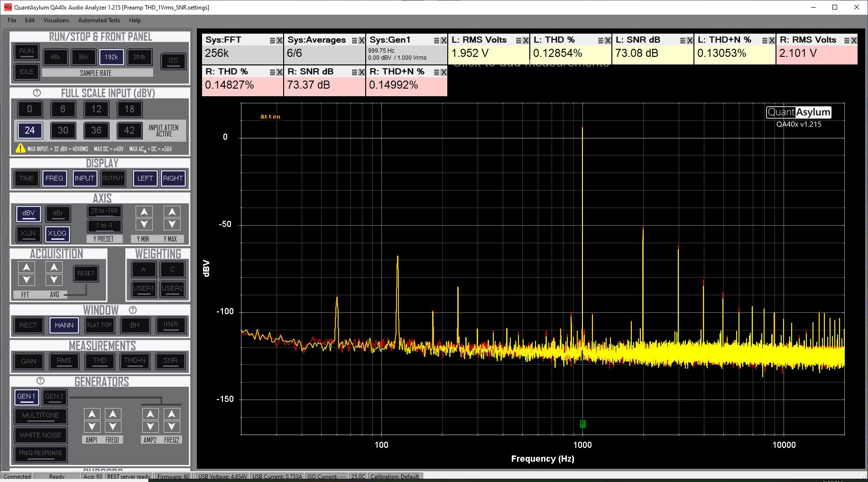The image size is (868, 482).
Task: Toggle the RIGHT channel display
Action: coord(173,178)
